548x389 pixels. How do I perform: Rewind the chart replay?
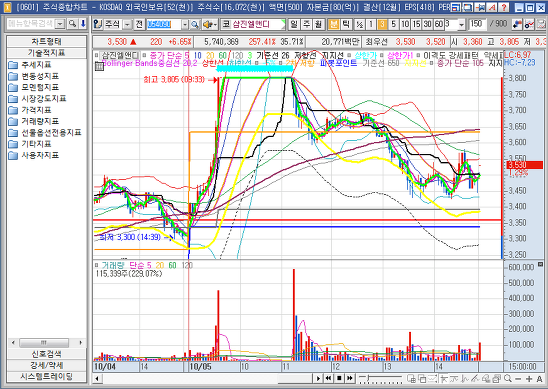[x=328, y=378]
